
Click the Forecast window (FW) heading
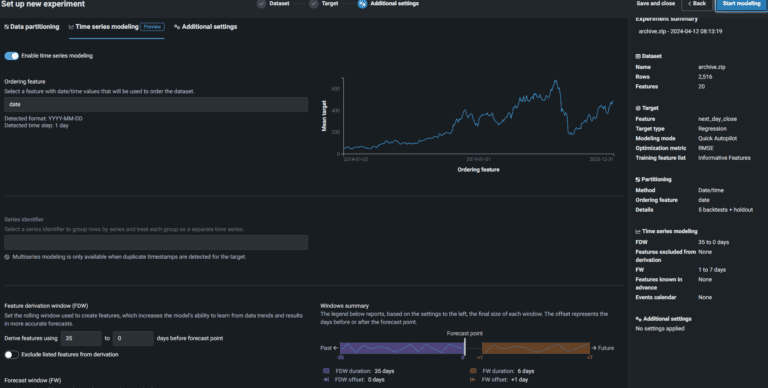click(x=33, y=380)
